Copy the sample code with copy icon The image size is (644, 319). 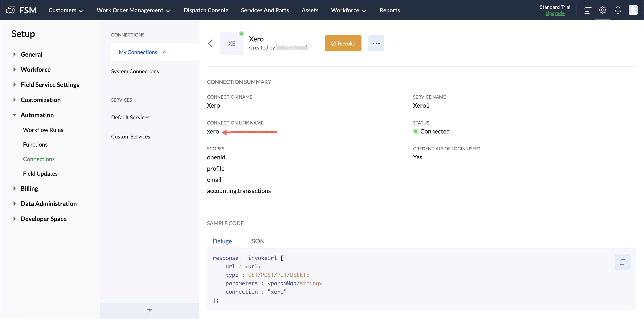point(622,262)
